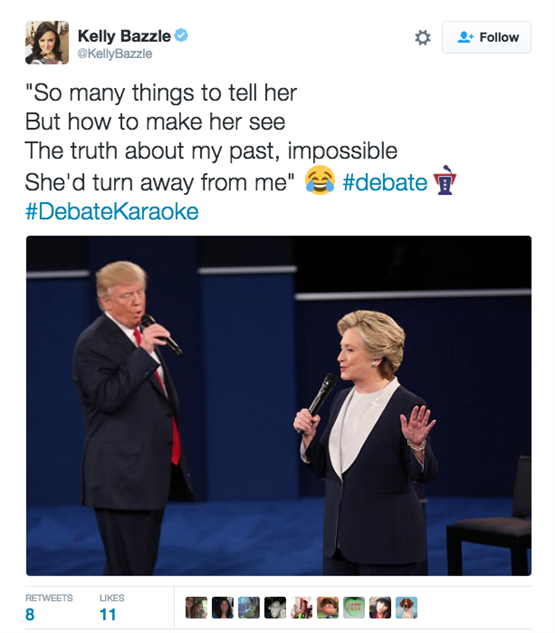Click the black-haired woman in red avatar
The height and width of the screenshot is (633, 555).
coord(380,608)
